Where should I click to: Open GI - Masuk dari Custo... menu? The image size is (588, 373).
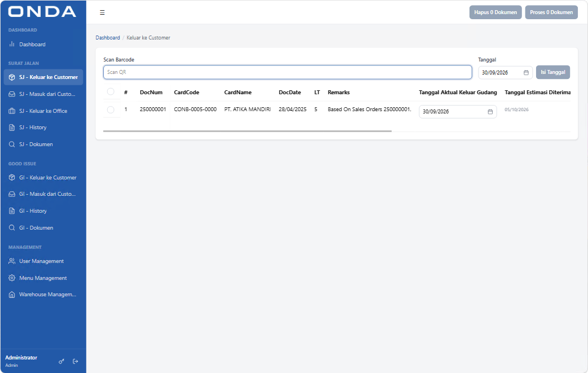[x=43, y=194]
